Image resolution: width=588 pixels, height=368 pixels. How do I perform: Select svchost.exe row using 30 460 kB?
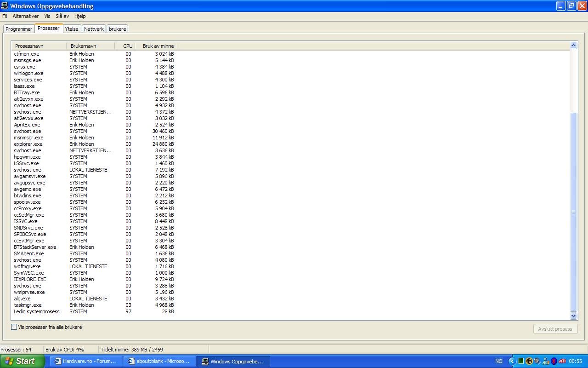(94, 131)
